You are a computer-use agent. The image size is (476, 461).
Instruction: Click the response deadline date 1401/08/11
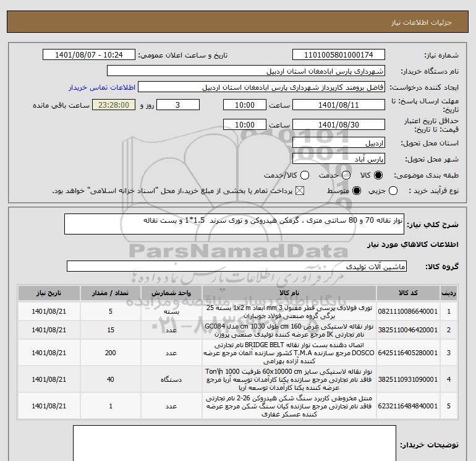[339, 105]
